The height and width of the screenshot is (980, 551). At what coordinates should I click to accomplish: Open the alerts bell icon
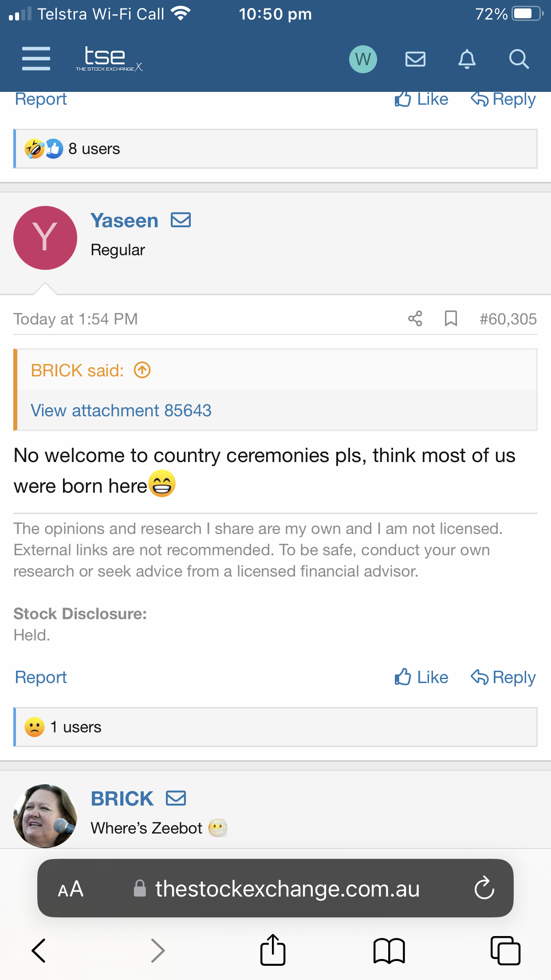(x=467, y=59)
